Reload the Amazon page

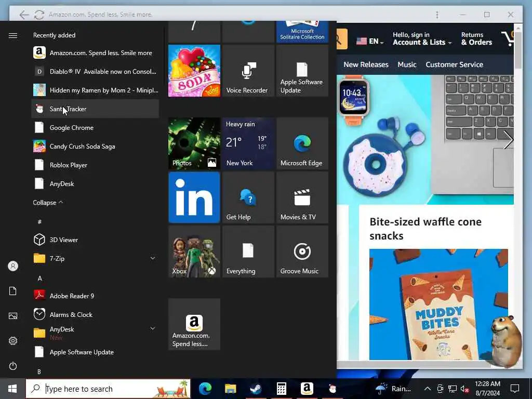[x=39, y=15]
